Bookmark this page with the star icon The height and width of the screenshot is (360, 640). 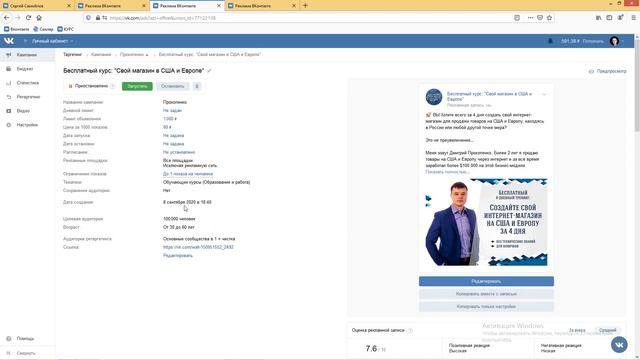point(549,18)
